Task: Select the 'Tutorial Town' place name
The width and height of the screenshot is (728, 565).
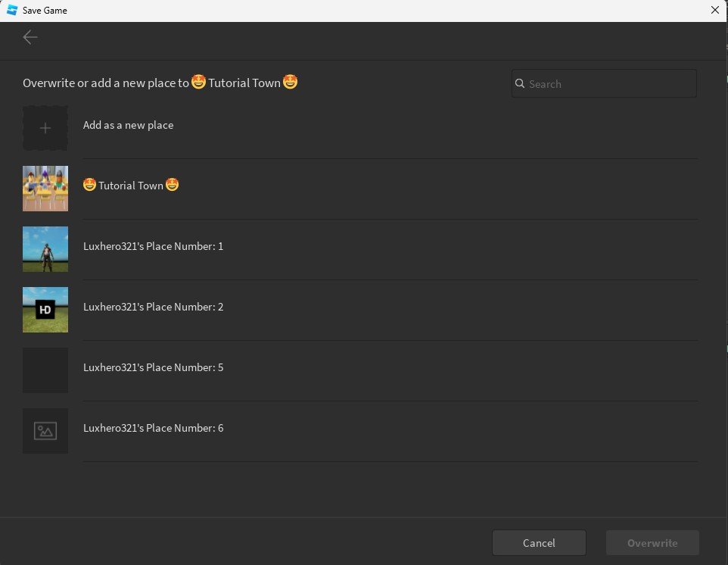Action: (131, 186)
